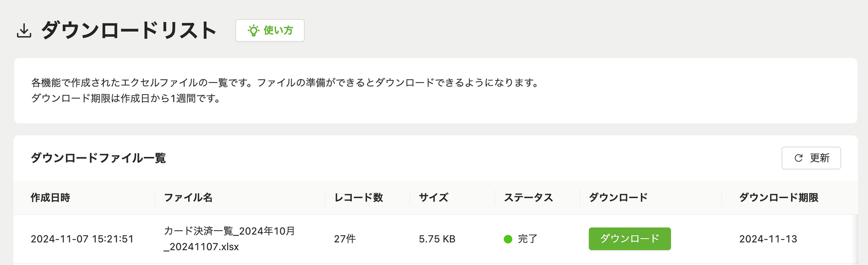868x265 pixels.
Task: Refresh the list with the 更新 button
Action: [811, 158]
